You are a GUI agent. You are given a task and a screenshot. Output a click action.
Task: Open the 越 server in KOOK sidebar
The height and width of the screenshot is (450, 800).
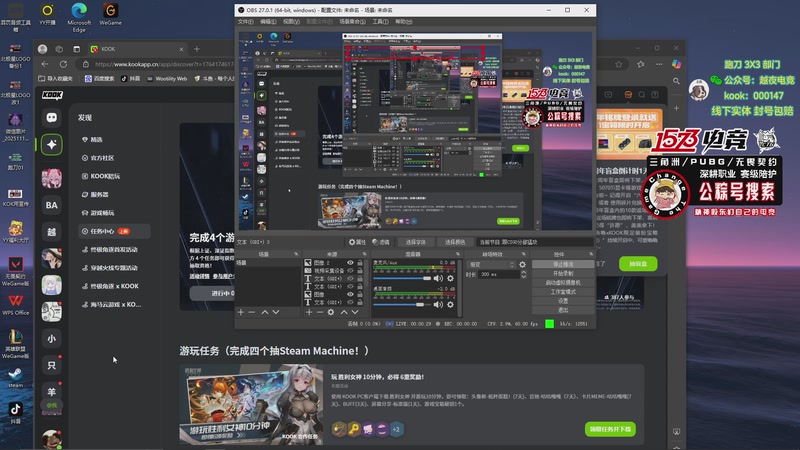[52, 232]
